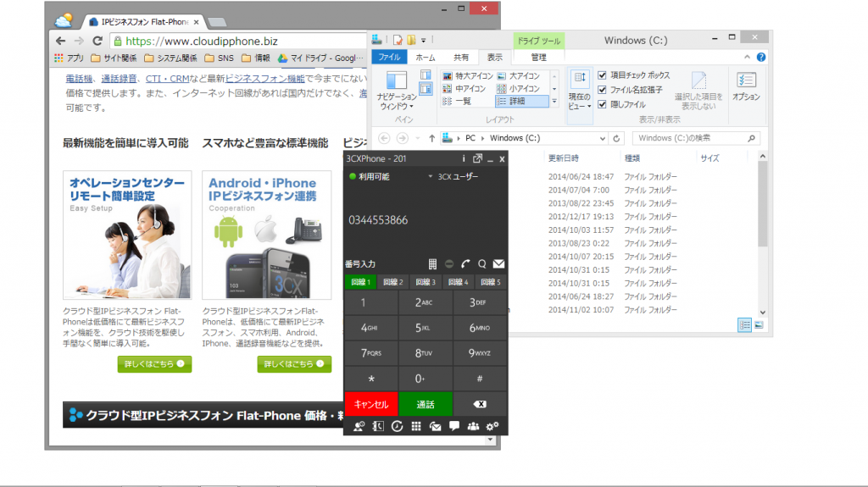Open ナビゲーション ウィンドウ dropdown
Viewport: 868px width, 487px height.
coord(397,91)
